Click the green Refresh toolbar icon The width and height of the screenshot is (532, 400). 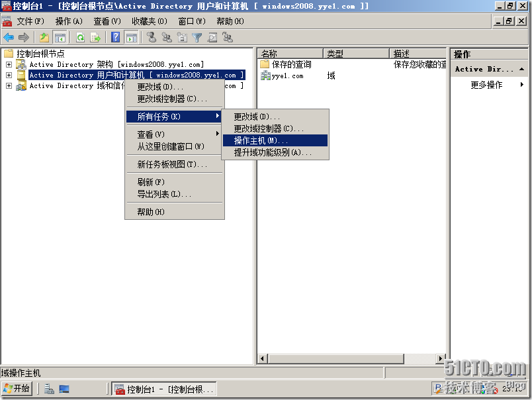tap(81, 37)
